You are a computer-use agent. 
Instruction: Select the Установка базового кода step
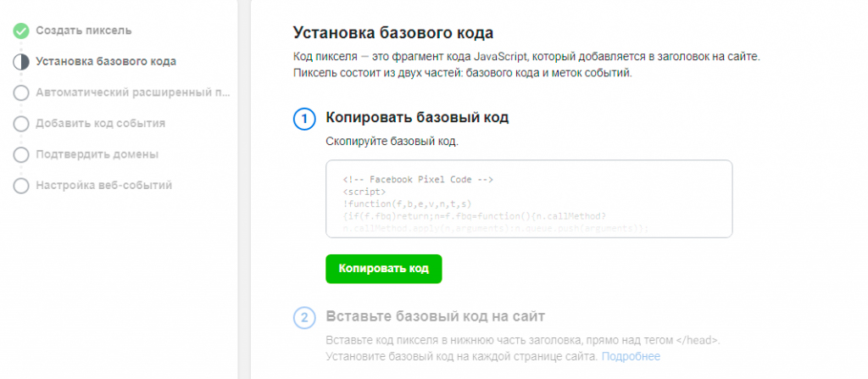(106, 62)
